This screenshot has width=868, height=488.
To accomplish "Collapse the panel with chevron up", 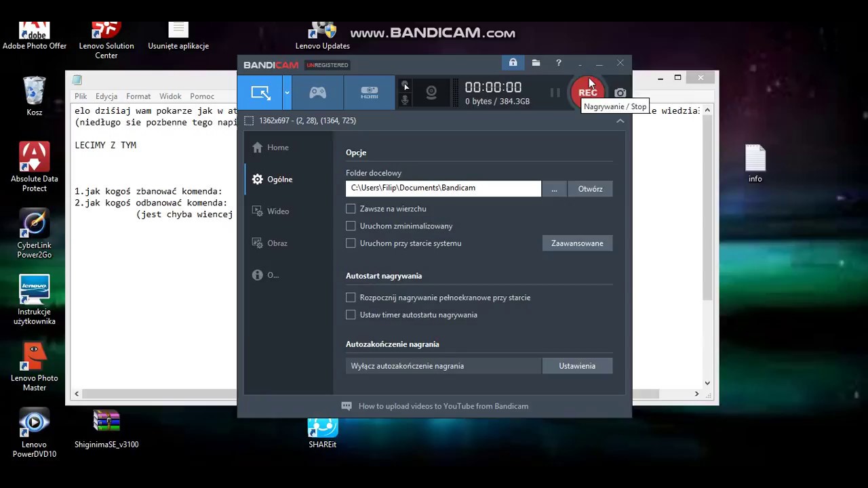I will [x=620, y=121].
